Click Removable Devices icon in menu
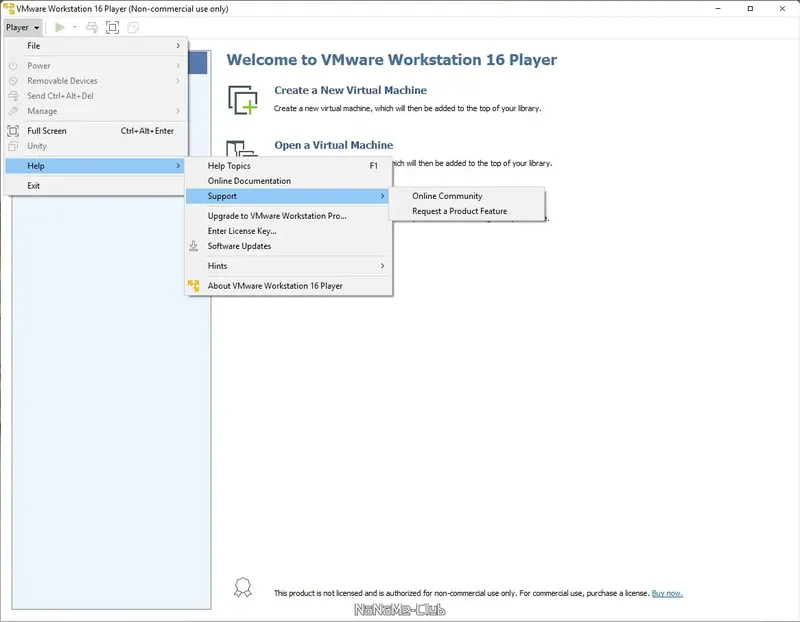Viewport: 800px width, 622px height. pyautogui.click(x=13, y=81)
